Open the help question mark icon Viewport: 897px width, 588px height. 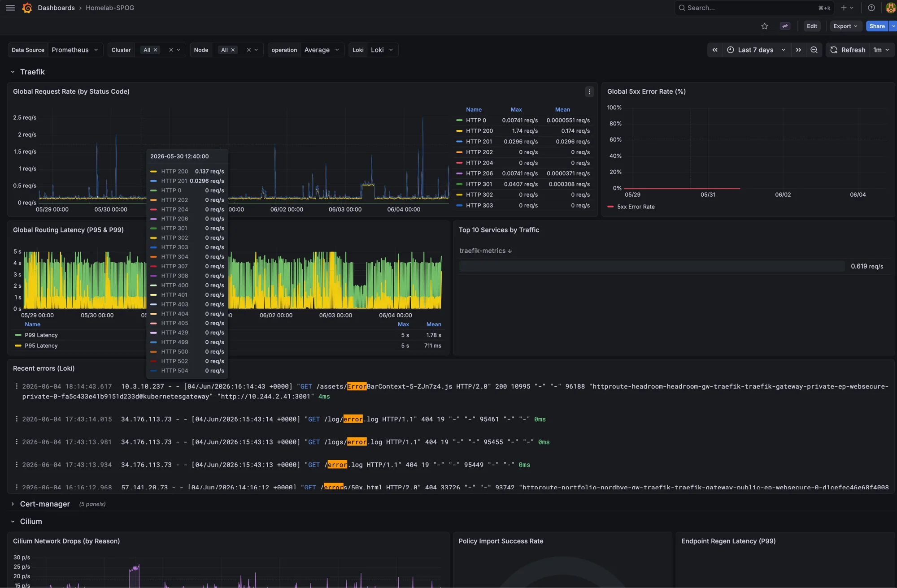pos(871,8)
